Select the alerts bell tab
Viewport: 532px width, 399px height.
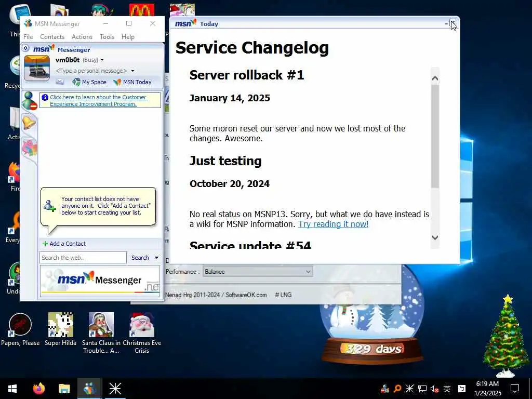tap(29, 123)
